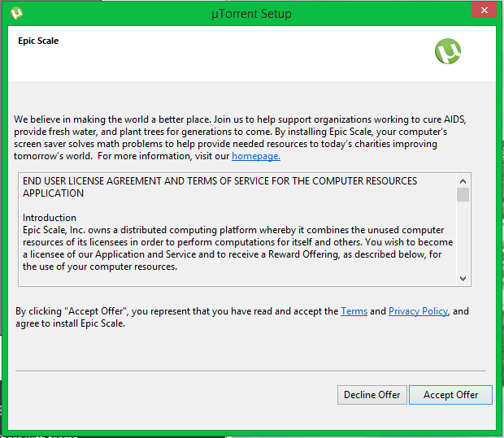This screenshot has height=438, width=504.
Task: Click the µTorrent title bar icon
Action: 16,13
